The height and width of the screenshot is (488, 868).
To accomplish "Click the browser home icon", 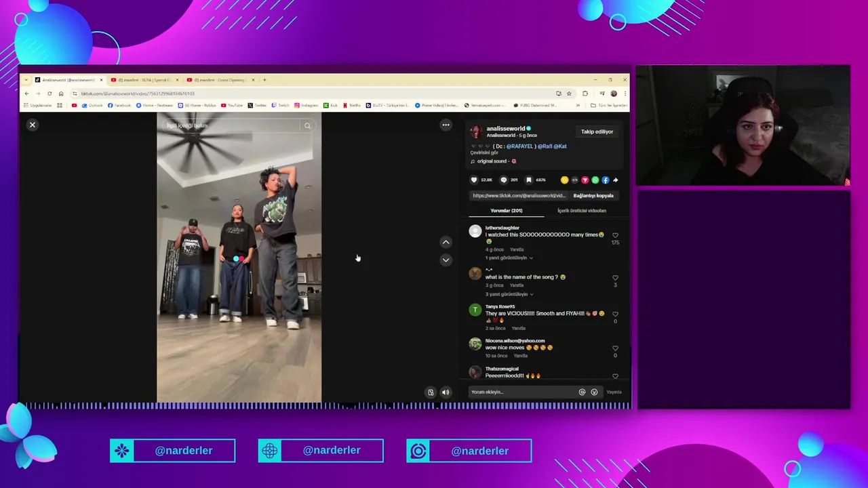I will point(61,94).
